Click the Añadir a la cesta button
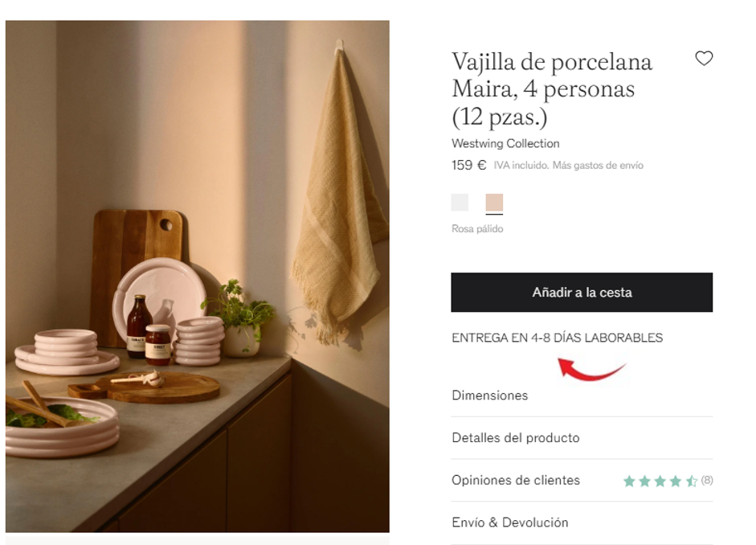756x545 pixels. [x=582, y=293]
